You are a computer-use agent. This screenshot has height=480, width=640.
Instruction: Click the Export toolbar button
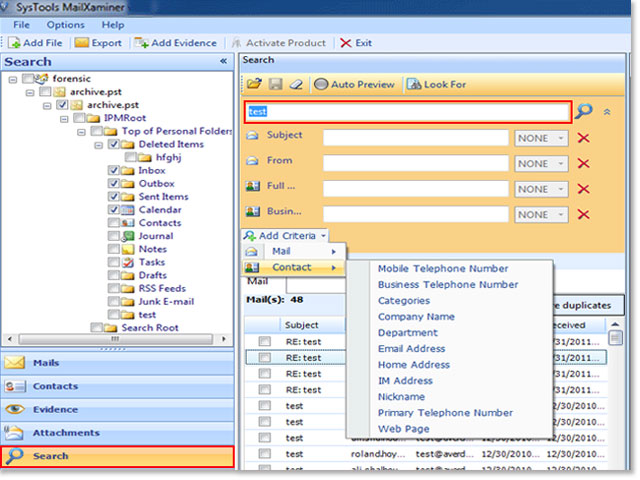pos(99,43)
